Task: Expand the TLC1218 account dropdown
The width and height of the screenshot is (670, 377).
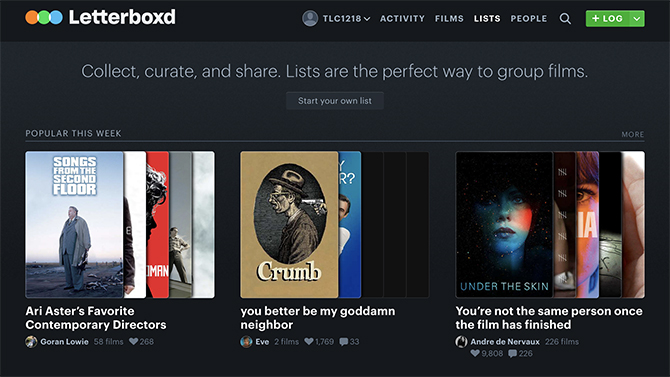Action: (367, 19)
